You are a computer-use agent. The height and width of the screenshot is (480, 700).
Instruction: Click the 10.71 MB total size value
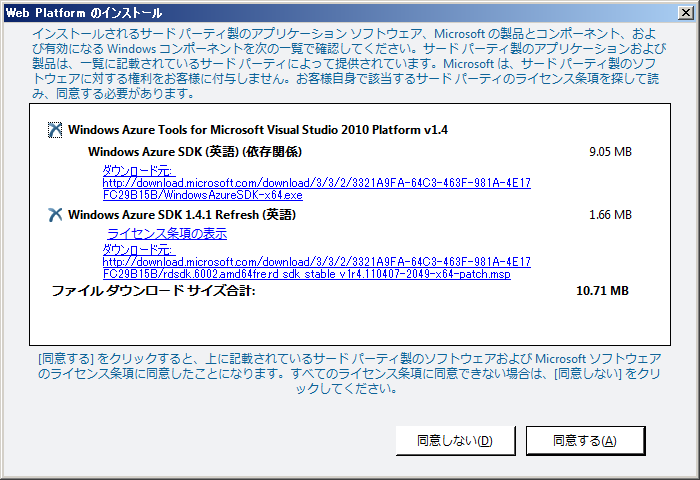[602, 291]
